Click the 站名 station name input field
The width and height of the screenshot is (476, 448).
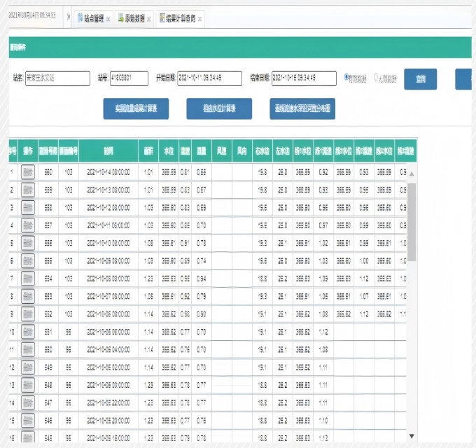tap(57, 78)
